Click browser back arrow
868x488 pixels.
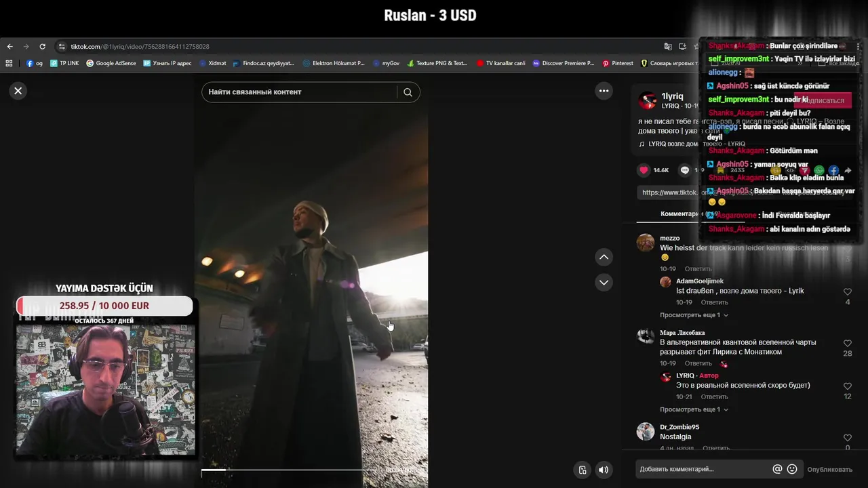(9, 47)
